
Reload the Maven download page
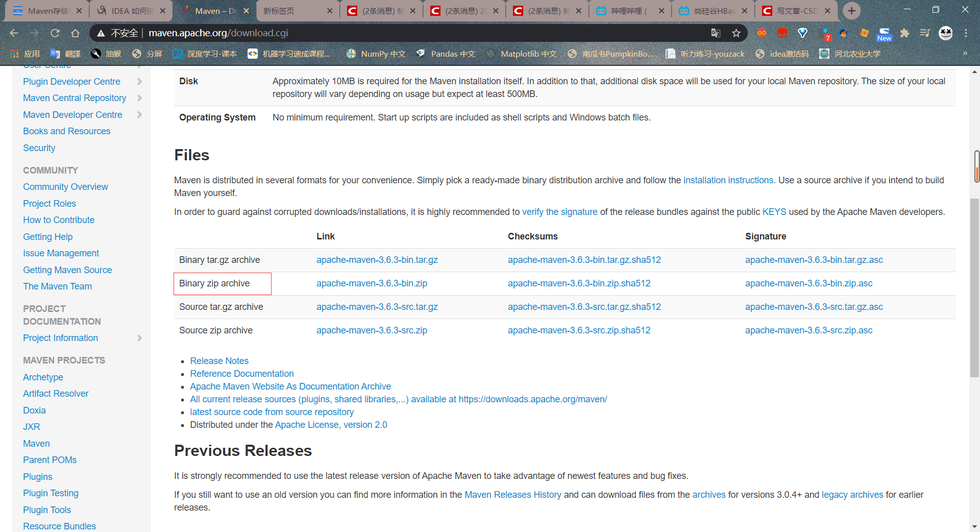[55, 33]
